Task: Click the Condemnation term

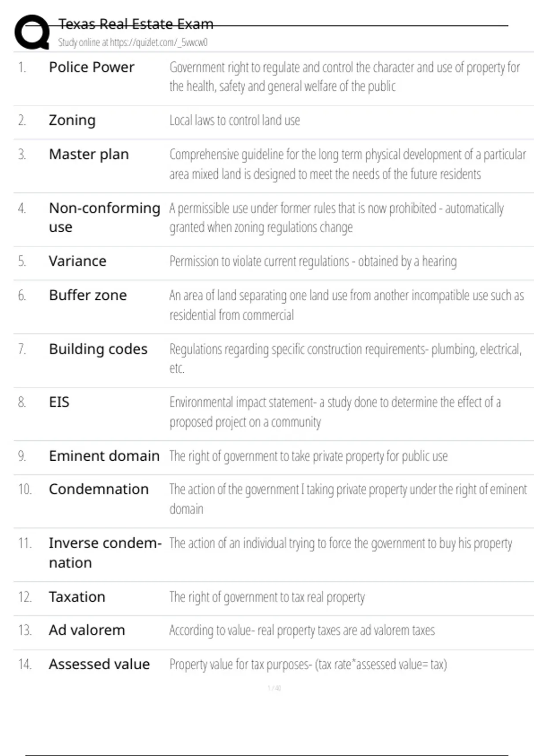Action: 99,489
